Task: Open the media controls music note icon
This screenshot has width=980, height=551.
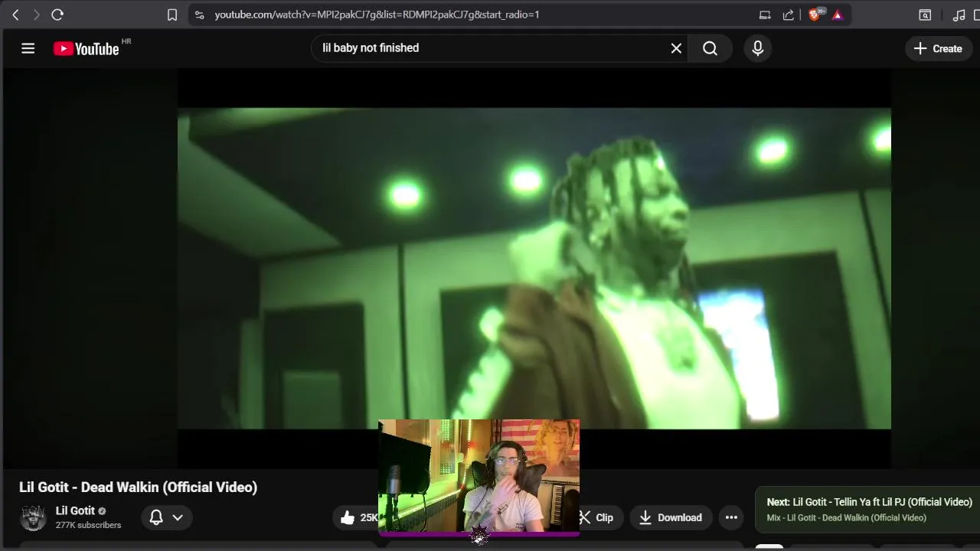Action: click(x=959, y=15)
